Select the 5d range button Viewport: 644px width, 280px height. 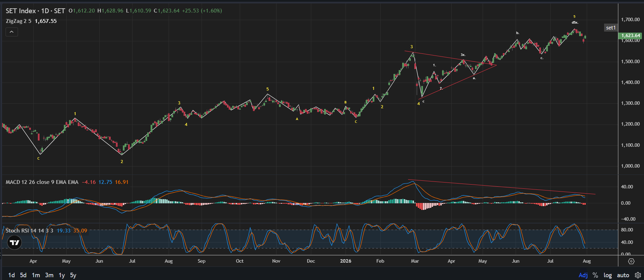(x=23, y=275)
